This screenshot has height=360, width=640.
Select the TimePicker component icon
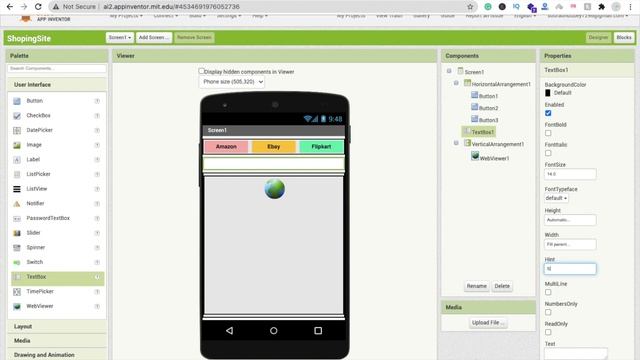(17, 292)
